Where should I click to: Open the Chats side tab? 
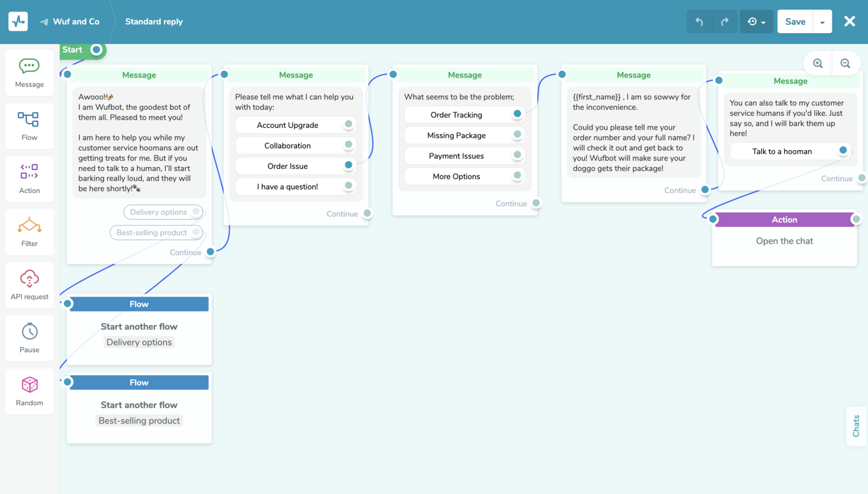(856, 426)
